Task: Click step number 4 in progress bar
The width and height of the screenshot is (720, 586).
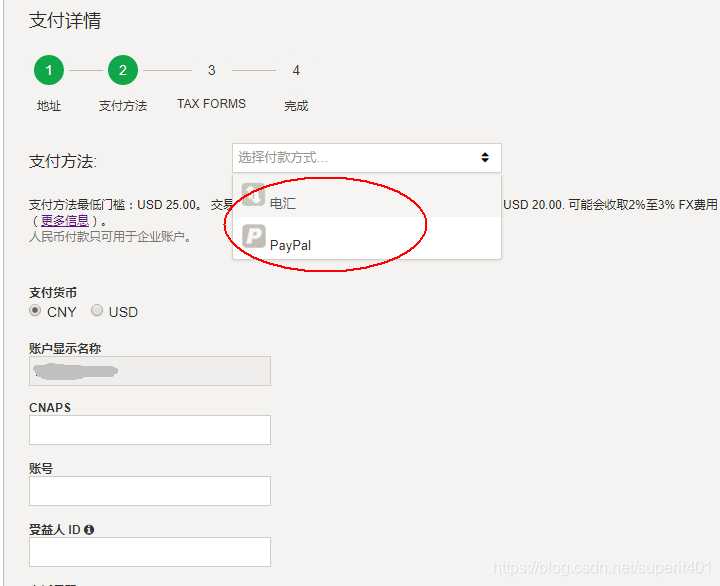Action: tap(296, 70)
